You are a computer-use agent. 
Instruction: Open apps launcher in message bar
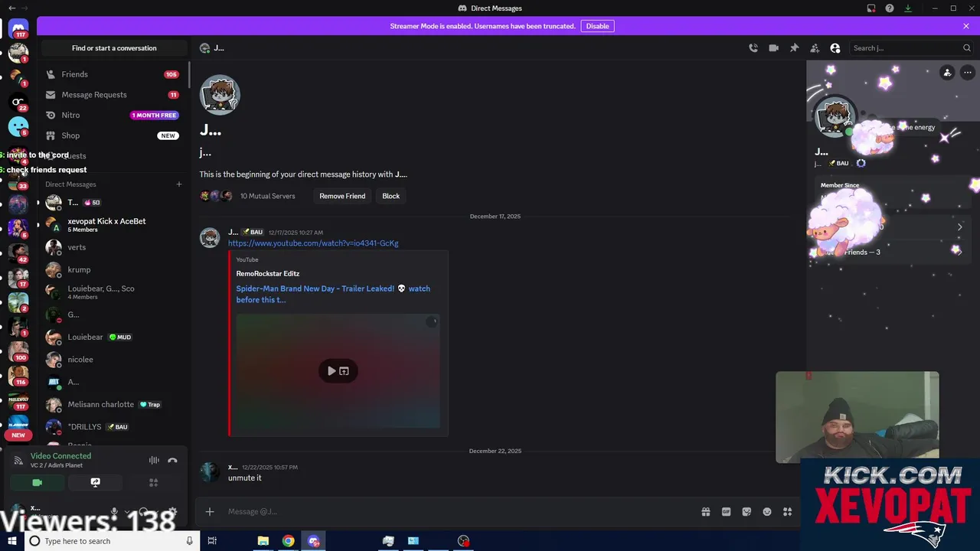pos(787,512)
